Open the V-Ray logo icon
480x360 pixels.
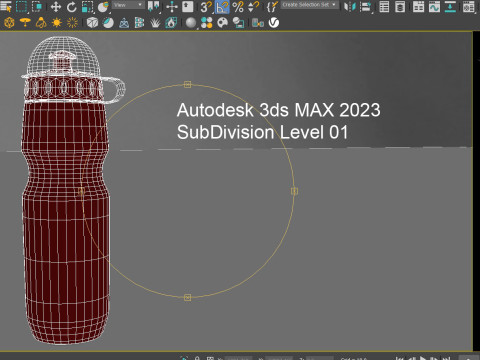coord(274,23)
